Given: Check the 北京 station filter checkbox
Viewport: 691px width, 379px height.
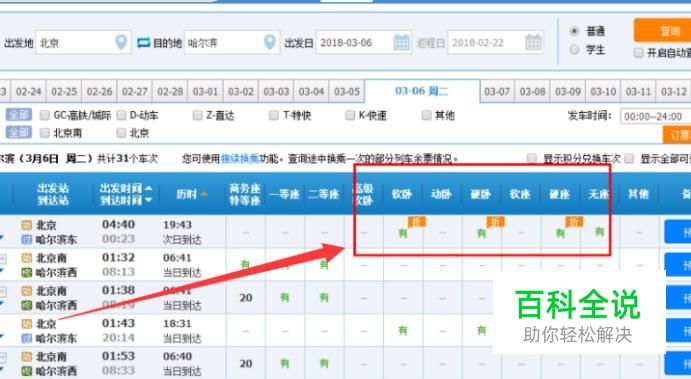Looking at the screenshot, I should [x=121, y=133].
